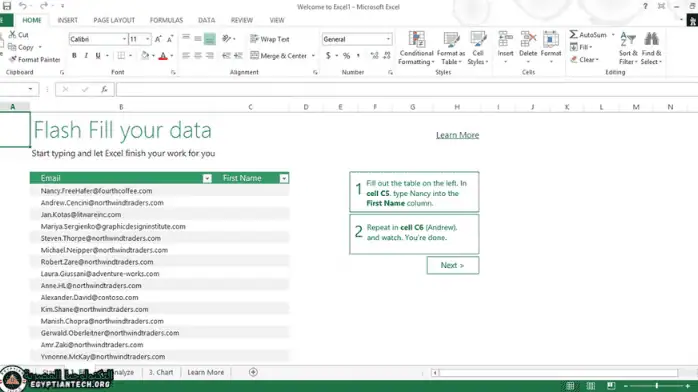Align text left
The image size is (698, 392).
(186, 56)
